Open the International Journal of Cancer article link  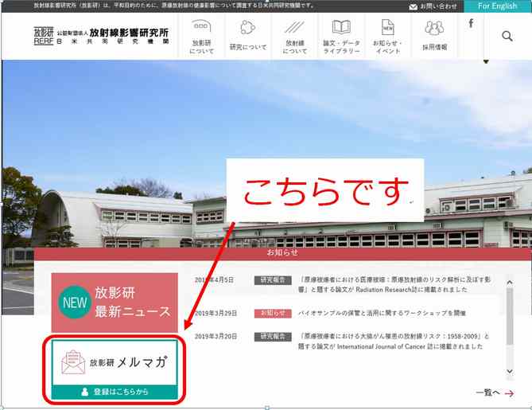click(x=394, y=342)
